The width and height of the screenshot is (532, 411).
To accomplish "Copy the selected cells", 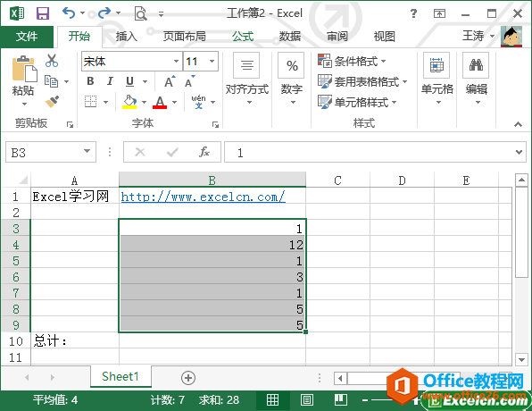I will pyautogui.click(x=52, y=81).
